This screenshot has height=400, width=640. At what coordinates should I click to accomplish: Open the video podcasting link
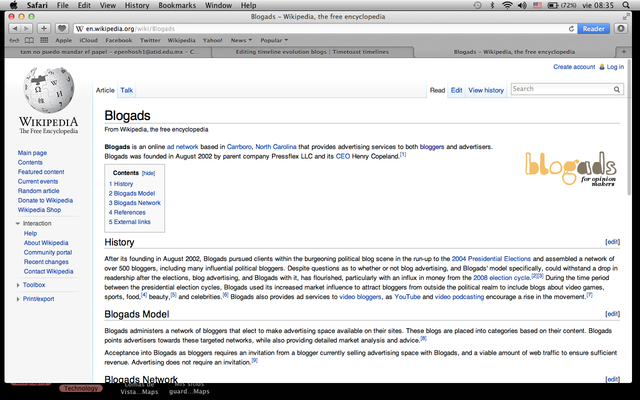[x=459, y=297]
